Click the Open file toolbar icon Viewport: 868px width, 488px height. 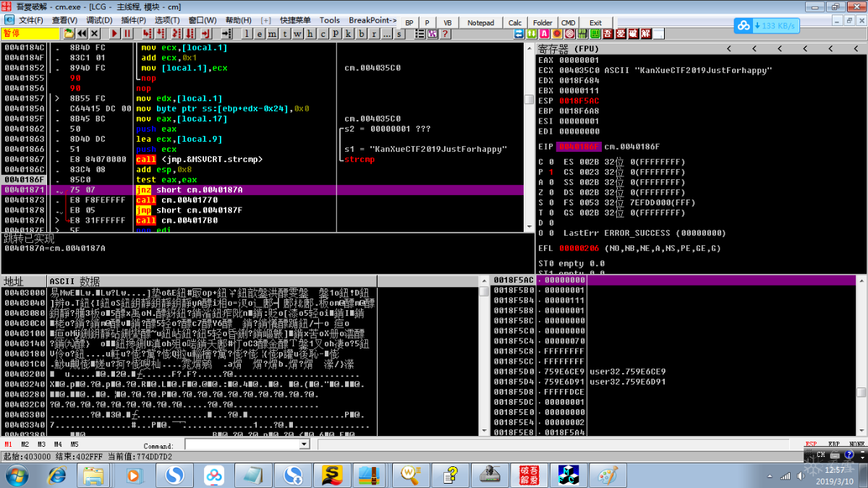[69, 33]
